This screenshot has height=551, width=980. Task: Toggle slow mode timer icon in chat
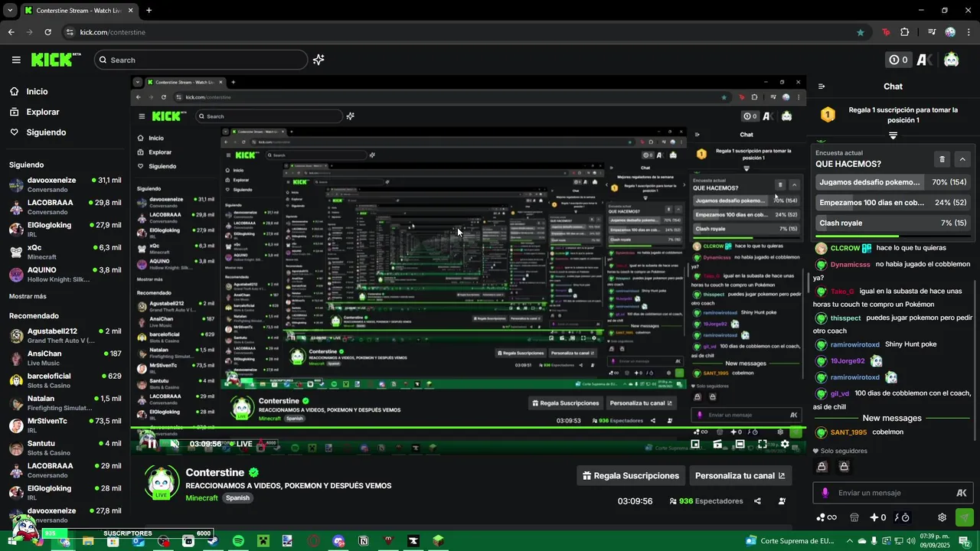pos(902,517)
